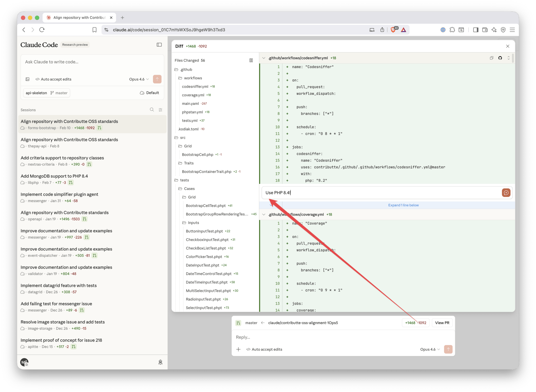The image size is (536, 392).
Task: Collapse the .github folder in file tree
Action: (x=183, y=70)
